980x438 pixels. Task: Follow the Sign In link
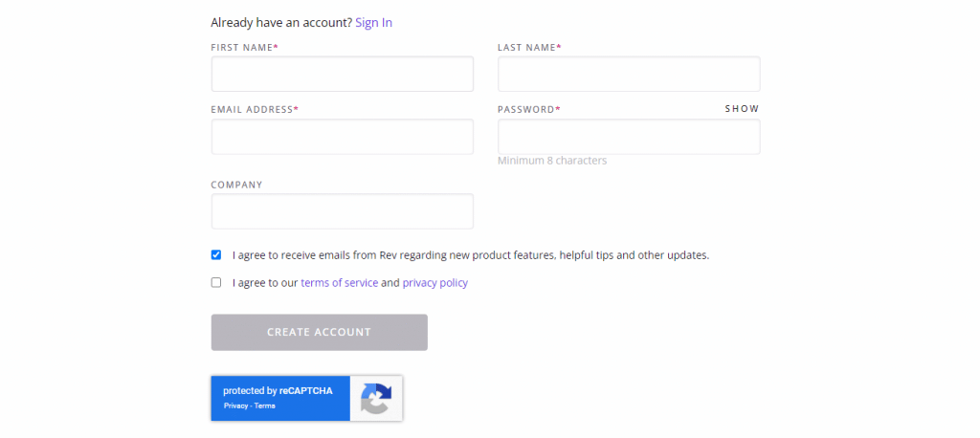[374, 23]
